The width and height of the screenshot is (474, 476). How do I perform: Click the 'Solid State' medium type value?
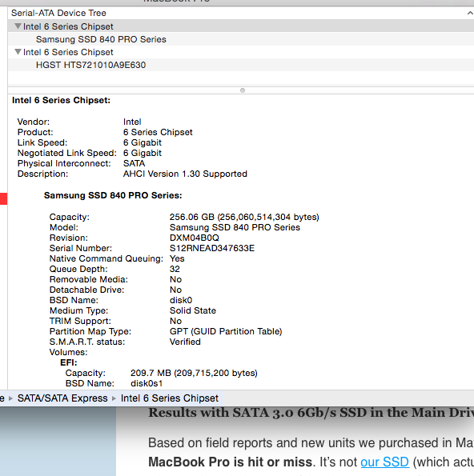click(x=193, y=310)
